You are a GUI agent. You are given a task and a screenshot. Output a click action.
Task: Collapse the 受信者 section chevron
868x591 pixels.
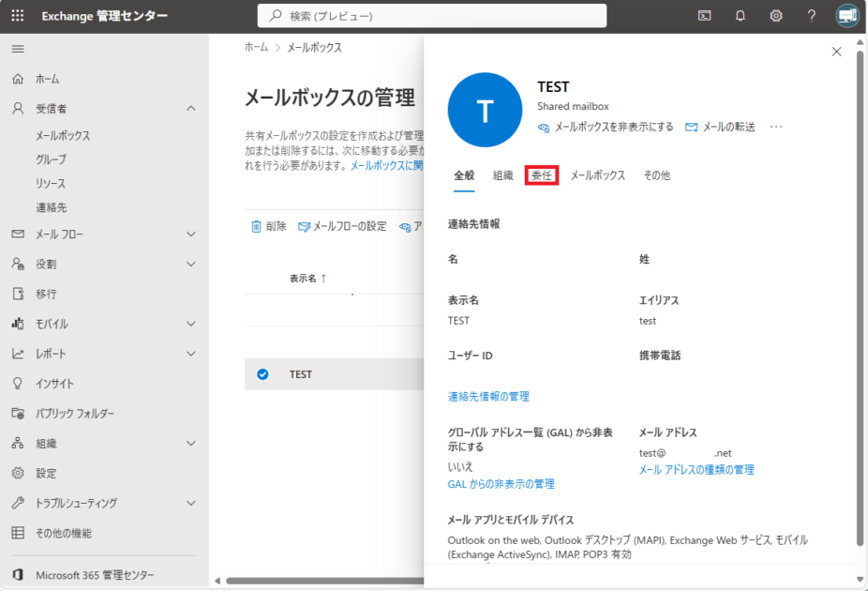point(191,109)
